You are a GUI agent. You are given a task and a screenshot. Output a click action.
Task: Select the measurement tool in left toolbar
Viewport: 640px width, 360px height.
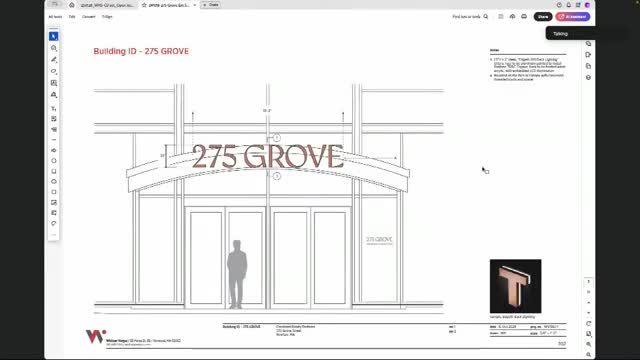click(53, 213)
